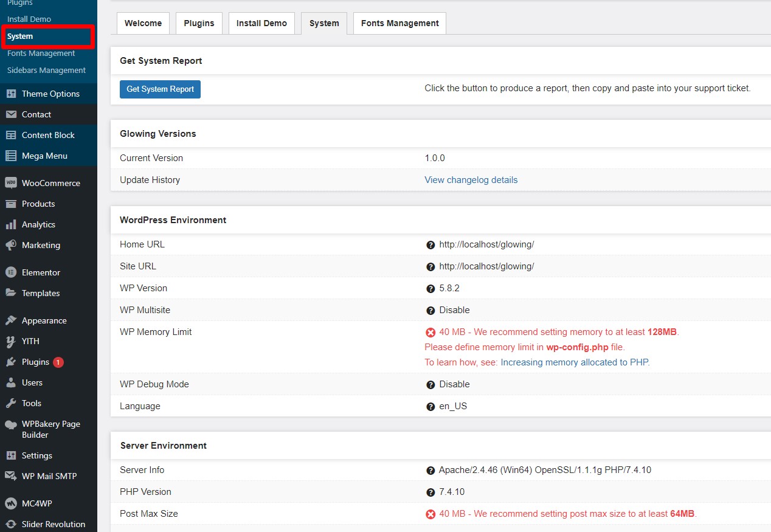771x532 pixels.
Task: Switch to the Welcome tab
Action: (x=143, y=23)
